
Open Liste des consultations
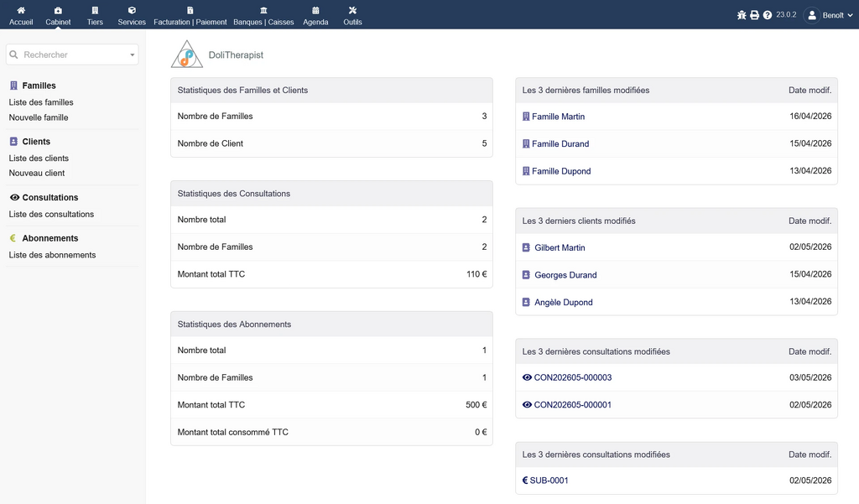point(51,214)
